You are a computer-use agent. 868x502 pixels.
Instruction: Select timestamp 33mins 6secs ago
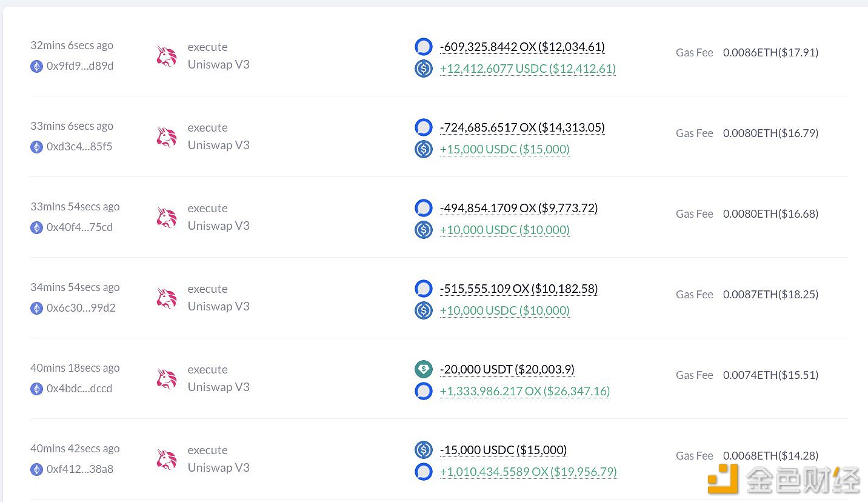(x=72, y=126)
